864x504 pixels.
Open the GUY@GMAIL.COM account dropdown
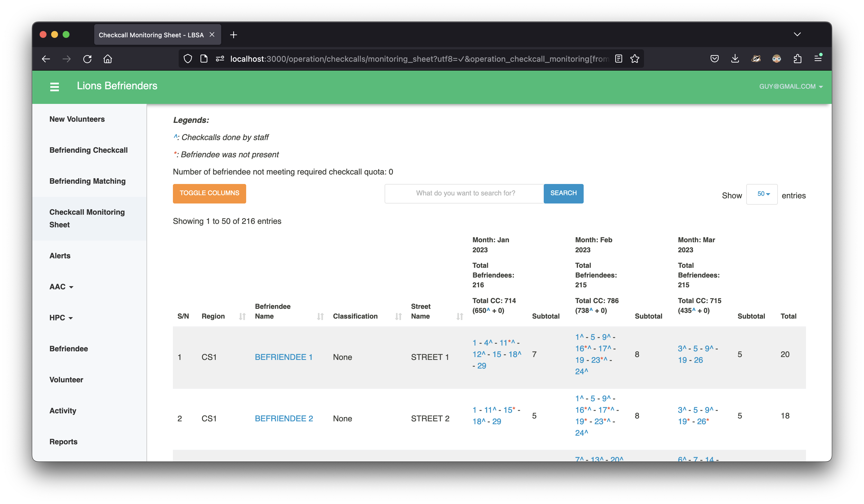[791, 87]
